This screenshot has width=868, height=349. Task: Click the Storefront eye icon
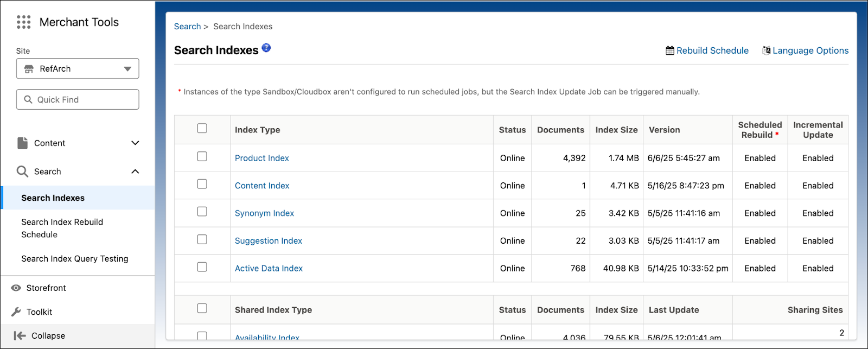pyautogui.click(x=16, y=288)
